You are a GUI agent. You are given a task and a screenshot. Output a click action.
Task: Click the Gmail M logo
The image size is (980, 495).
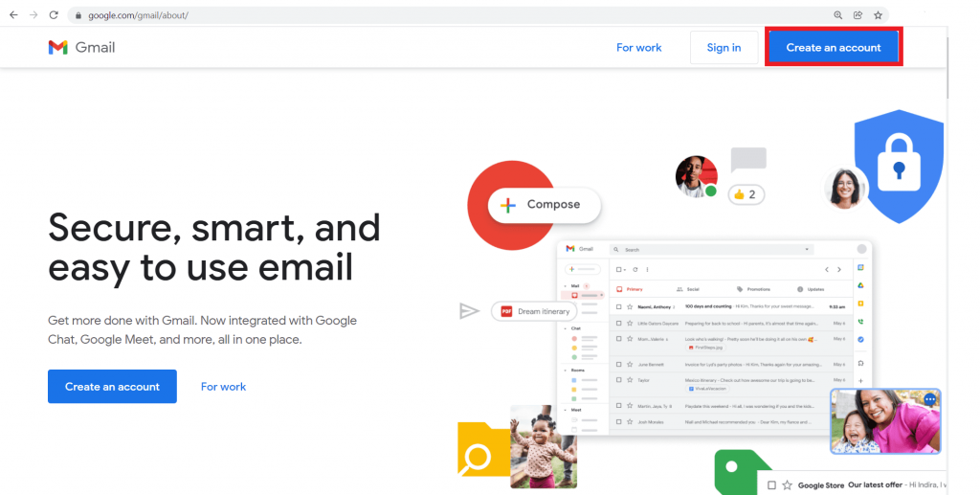click(58, 48)
